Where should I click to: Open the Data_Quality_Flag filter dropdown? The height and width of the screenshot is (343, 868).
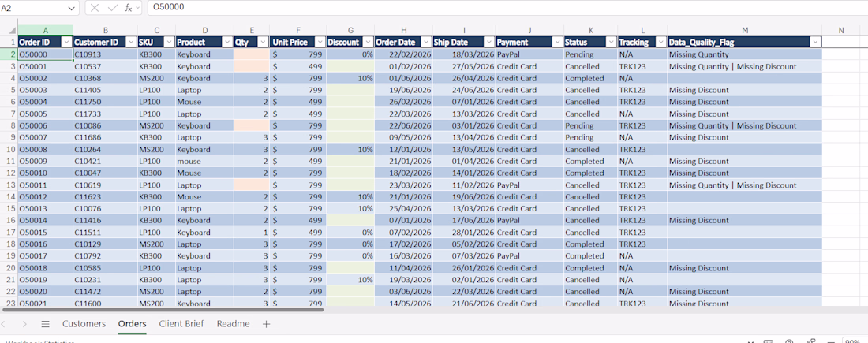pyautogui.click(x=815, y=42)
